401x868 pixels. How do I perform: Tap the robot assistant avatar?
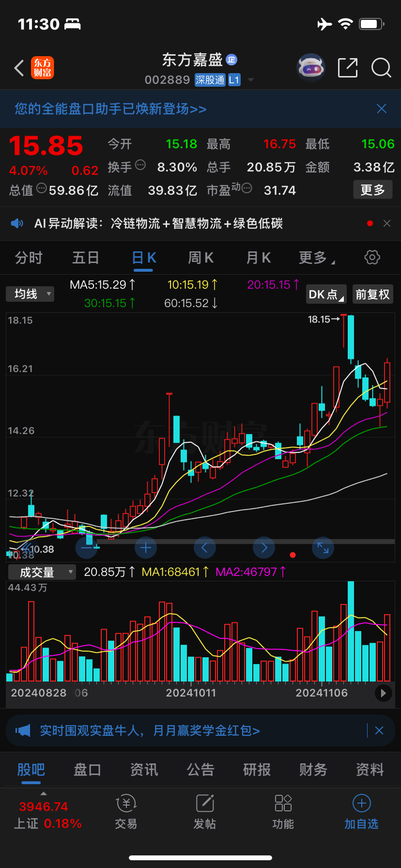click(310, 68)
